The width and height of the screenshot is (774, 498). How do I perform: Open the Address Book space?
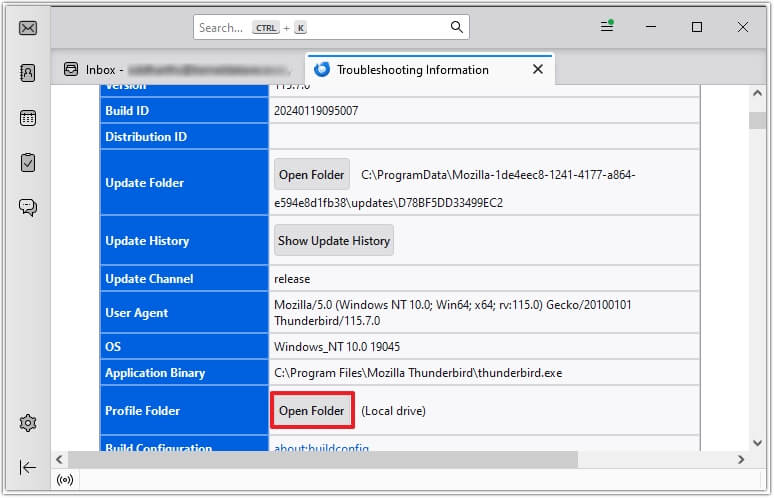[28, 72]
